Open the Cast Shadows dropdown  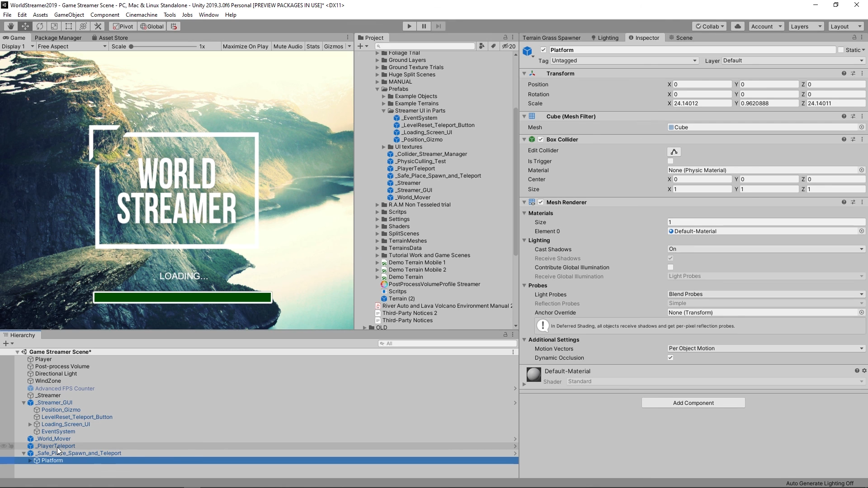click(766, 249)
